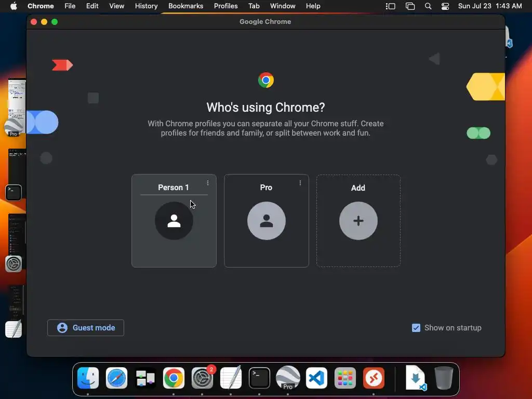This screenshot has height=399, width=532.
Task: Open the View menu
Action: point(116,6)
